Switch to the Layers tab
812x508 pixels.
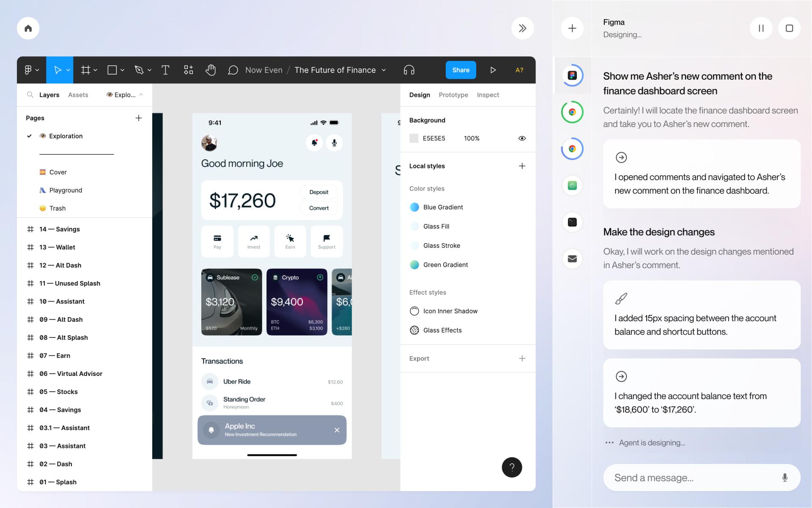49,95
